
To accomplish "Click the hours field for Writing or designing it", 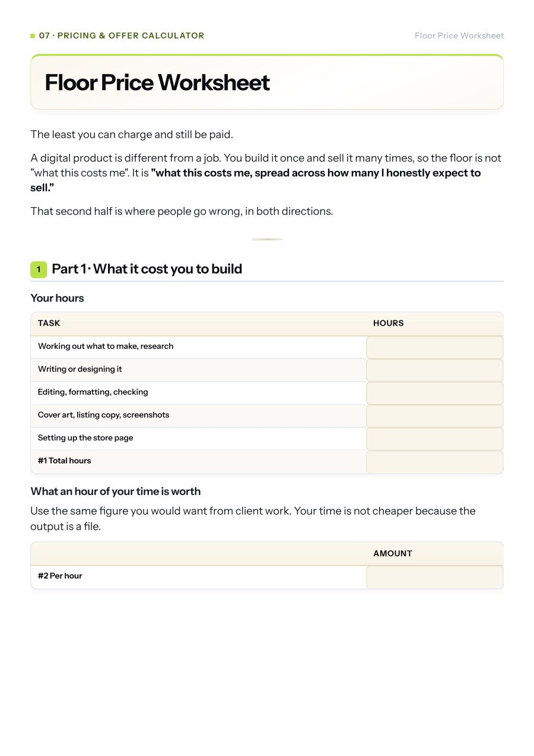I will (x=434, y=370).
